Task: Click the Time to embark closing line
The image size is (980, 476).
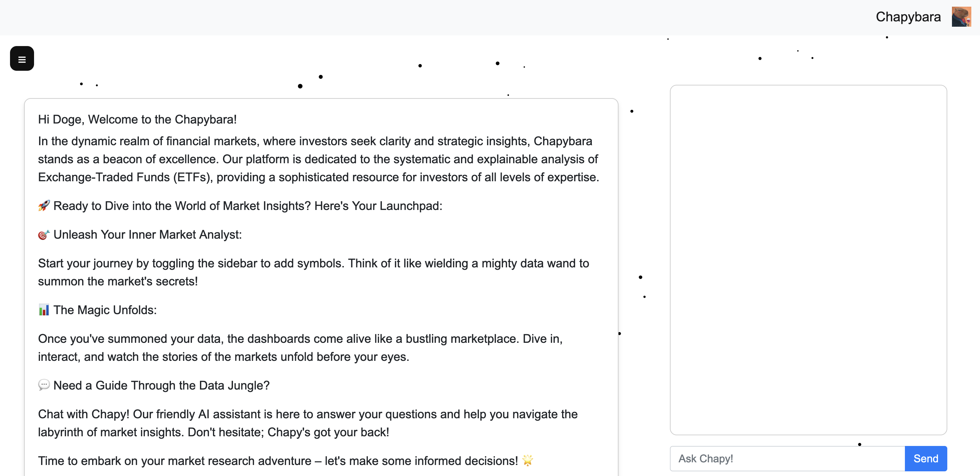Action: pos(278,461)
